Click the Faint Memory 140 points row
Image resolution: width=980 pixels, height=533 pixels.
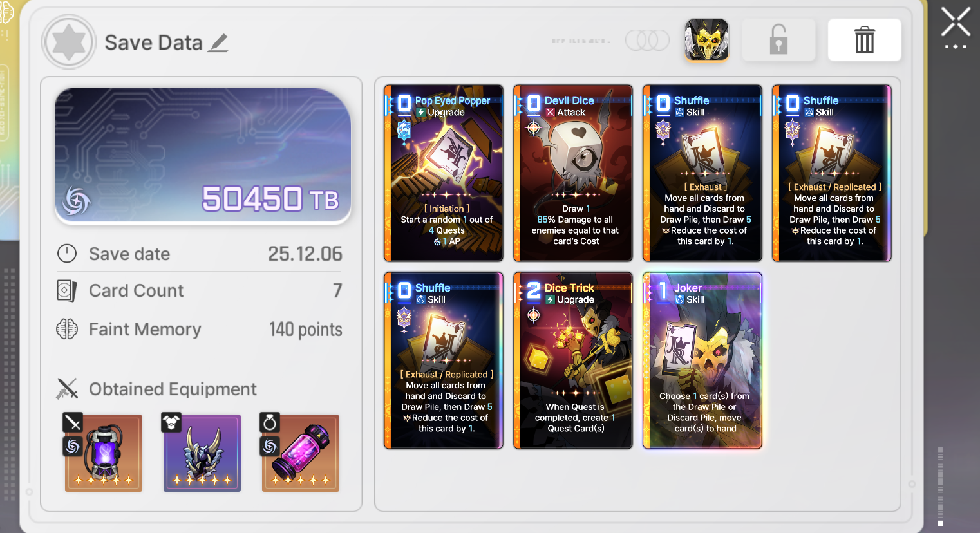200,330
